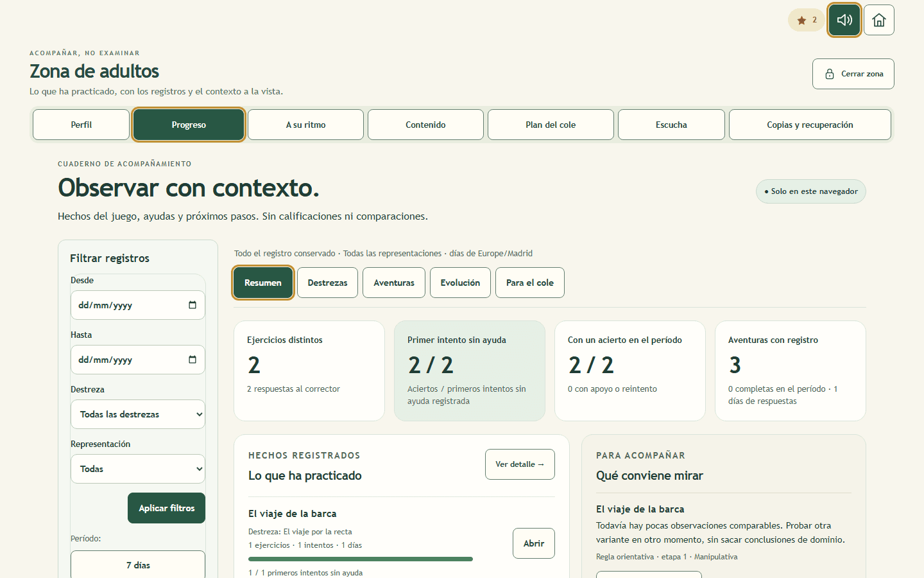Open Ver detalle for practiced items
Image resolution: width=924 pixels, height=578 pixels.
point(520,464)
